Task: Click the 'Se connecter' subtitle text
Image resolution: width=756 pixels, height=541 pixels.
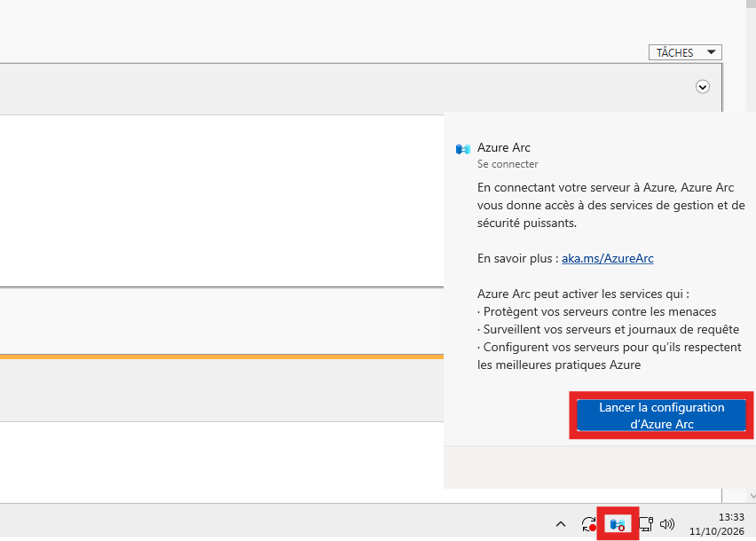Action: [x=508, y=164]
